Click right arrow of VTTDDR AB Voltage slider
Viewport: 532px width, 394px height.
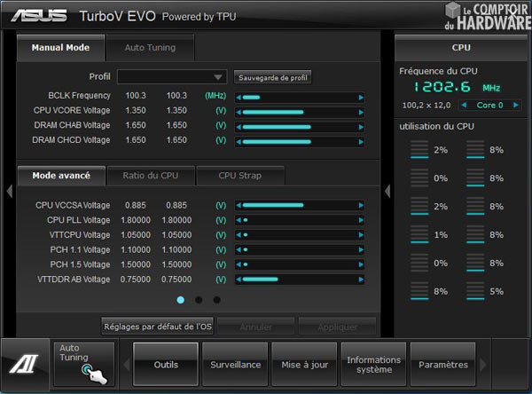[361, 280]
